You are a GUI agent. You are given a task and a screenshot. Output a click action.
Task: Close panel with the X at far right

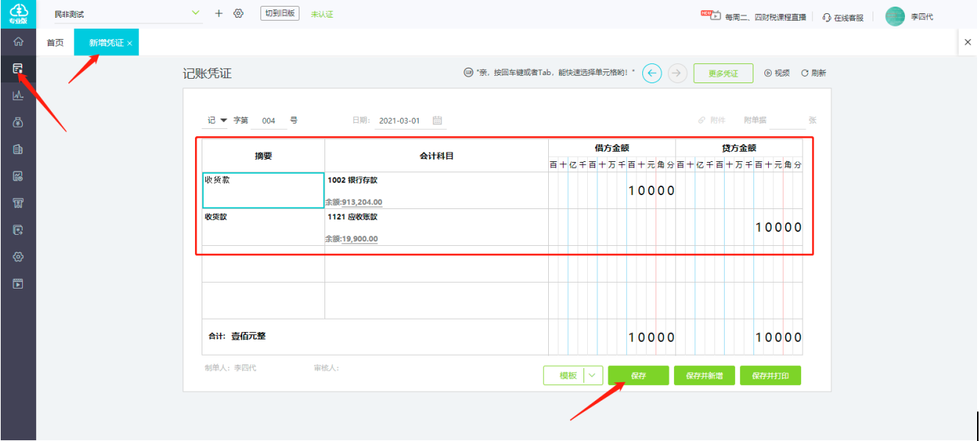[967, 43]
